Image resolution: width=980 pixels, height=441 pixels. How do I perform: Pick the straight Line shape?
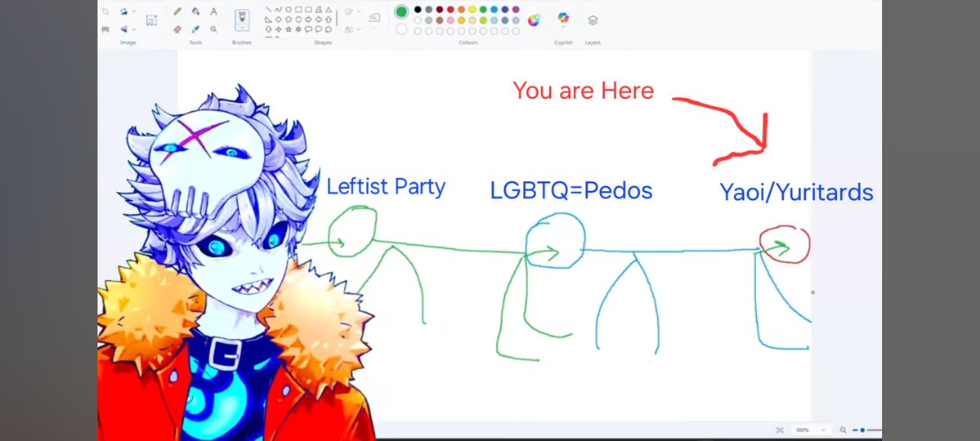[x=269, y=9]
